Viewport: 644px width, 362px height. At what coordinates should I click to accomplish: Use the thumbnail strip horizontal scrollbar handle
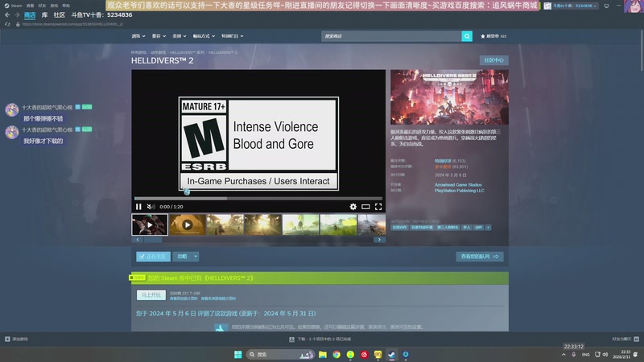click(x=153, y=240)
